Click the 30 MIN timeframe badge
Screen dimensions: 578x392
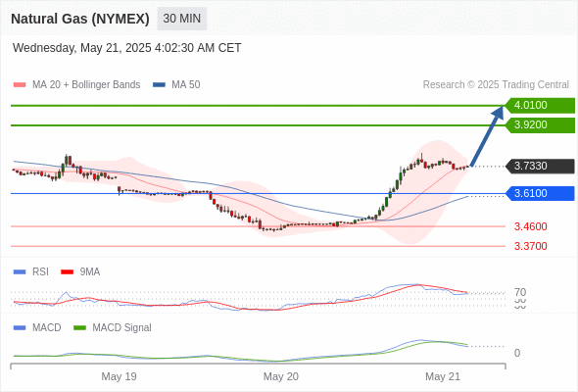pos(182,19)
